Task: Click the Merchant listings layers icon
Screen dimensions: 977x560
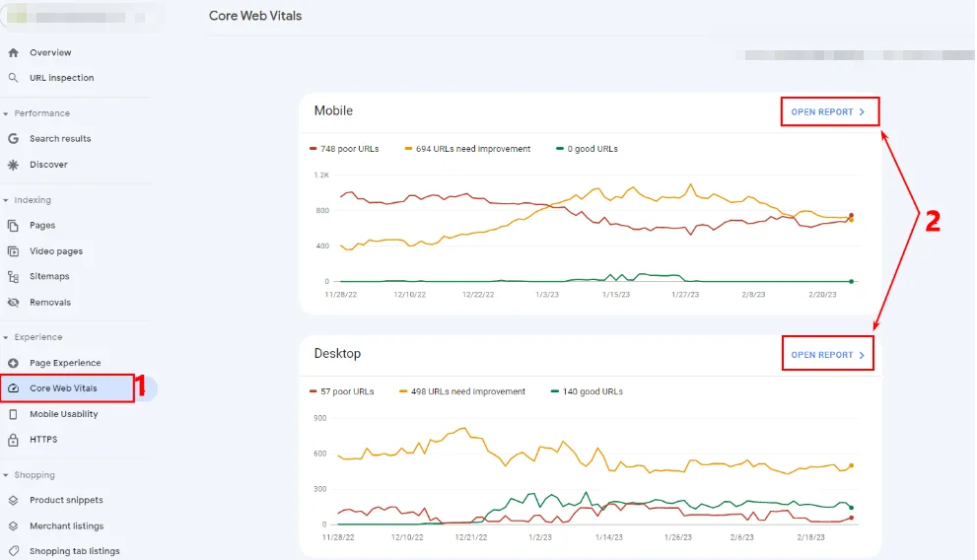Action: click(13, 526)
